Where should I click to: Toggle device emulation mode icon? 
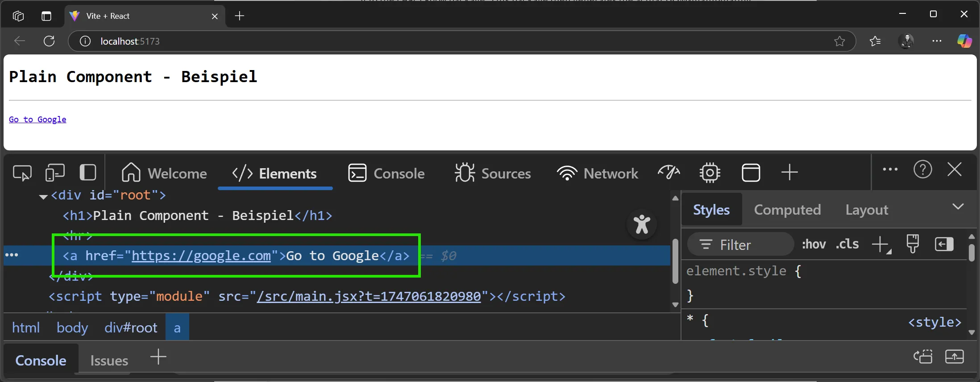(x=55, y=173)
